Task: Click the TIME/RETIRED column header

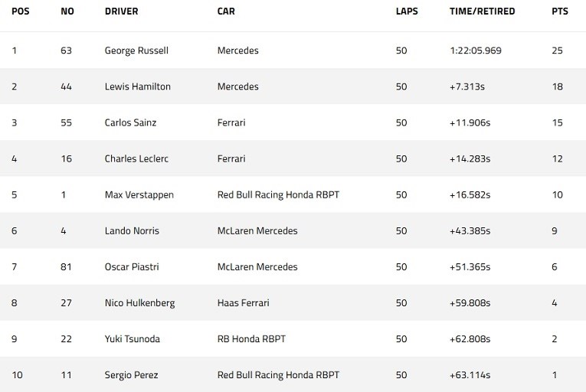Action: (x=482, y=11)
